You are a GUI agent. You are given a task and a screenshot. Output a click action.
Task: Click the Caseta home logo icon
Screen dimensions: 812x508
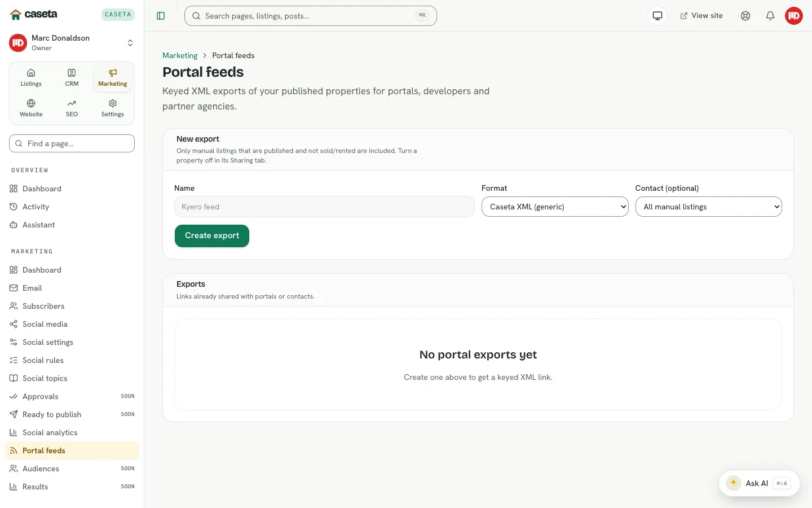(16, 15)
